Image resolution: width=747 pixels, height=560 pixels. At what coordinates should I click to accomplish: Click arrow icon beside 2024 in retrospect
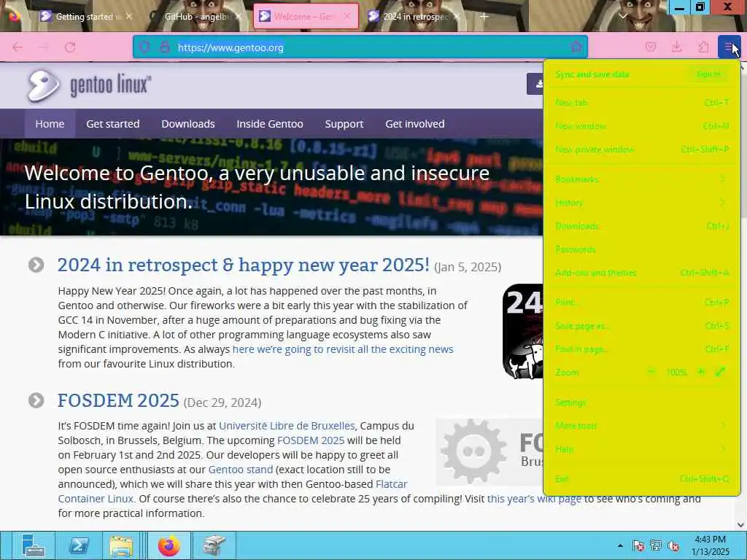click(36, 265)
